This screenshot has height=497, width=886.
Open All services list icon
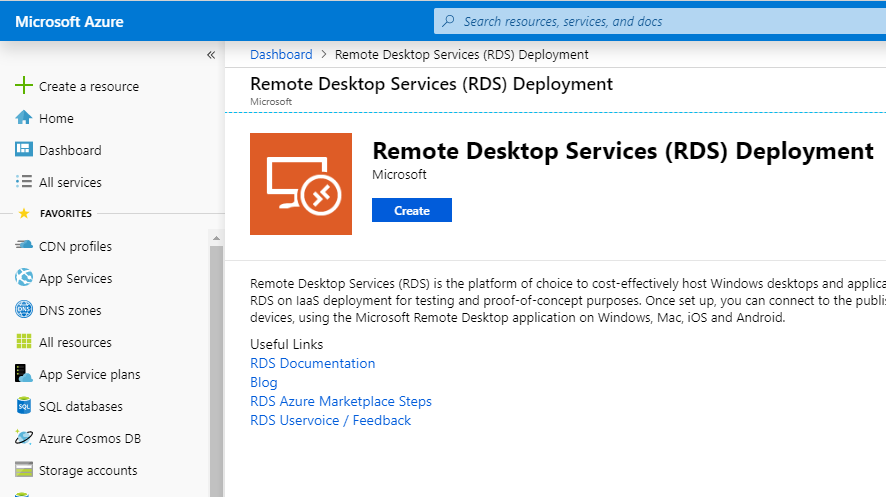tap(24, 182)
